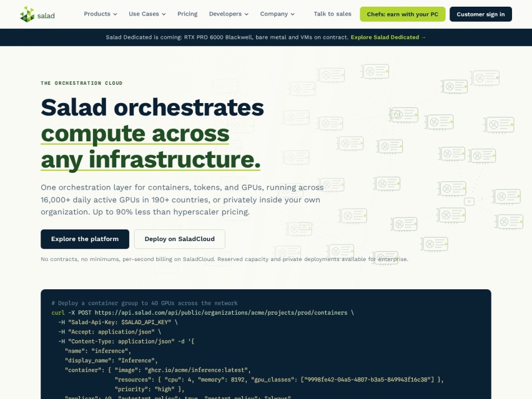The height and width of the screenshot is (399, 532).
Task: Open the Use Cases dropdown
Action: pos(147,14)
